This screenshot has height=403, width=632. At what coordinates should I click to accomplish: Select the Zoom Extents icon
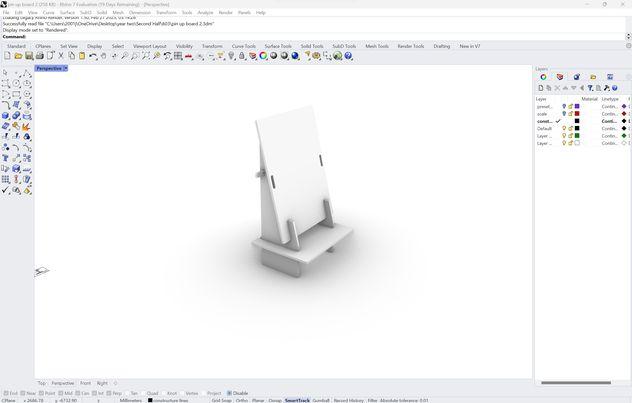pos(146,56)
